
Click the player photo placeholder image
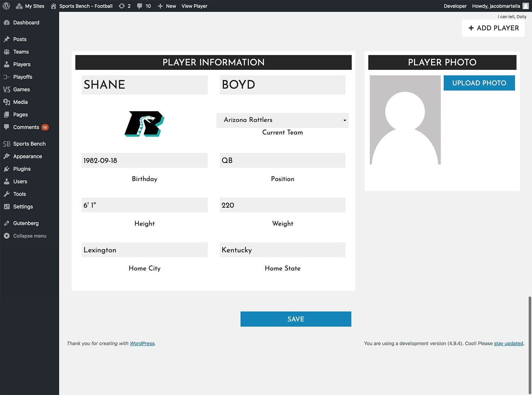coord(405,120)
